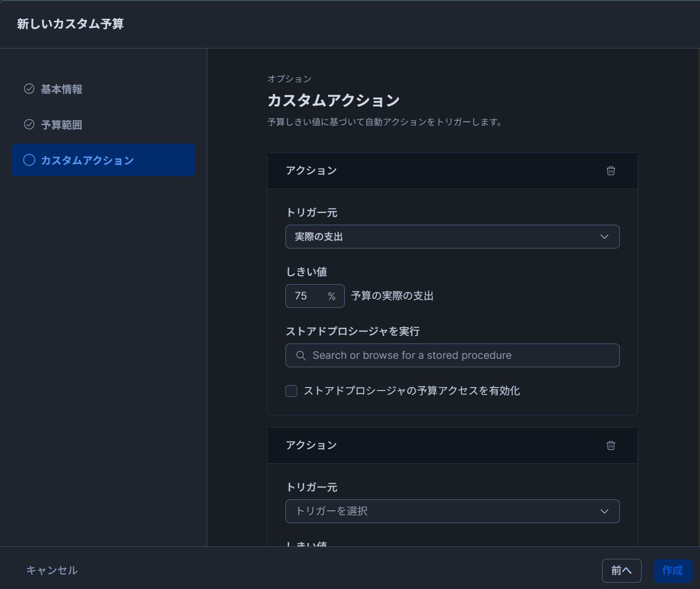Delete the first アクション with trash icon
This screenshot has width=700, height=589.
point(611,171)
